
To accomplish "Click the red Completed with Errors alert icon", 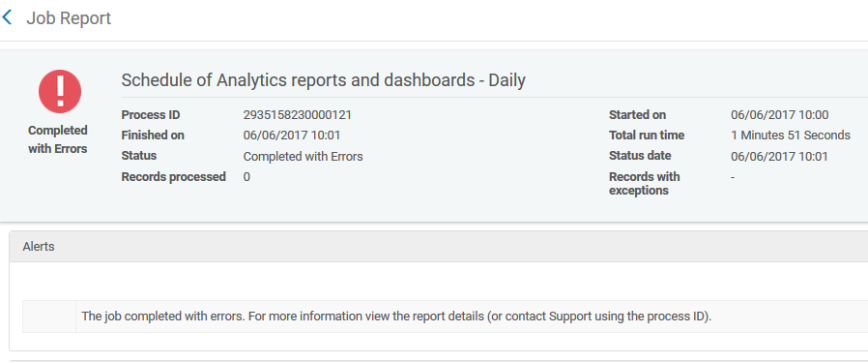I will pyautogui.click(x=60, y=92).
